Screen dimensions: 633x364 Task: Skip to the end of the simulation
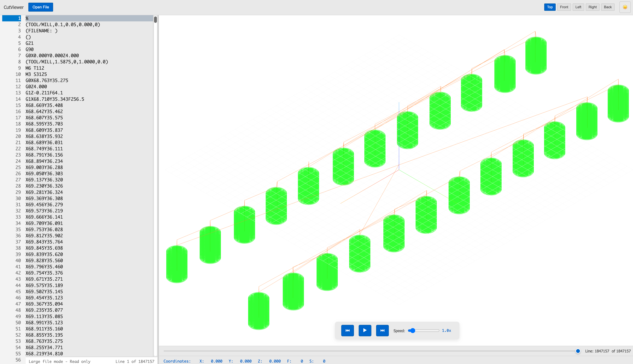pyautogui.click(x=382, y=330)
